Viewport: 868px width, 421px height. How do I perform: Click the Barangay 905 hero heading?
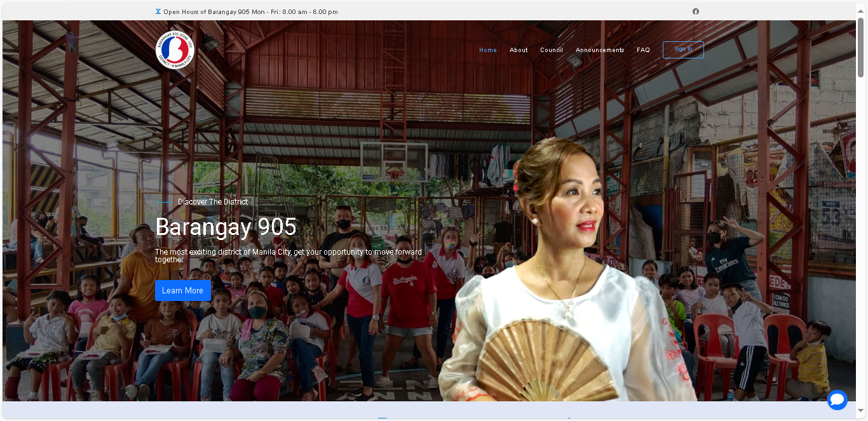tap(226, 227)
